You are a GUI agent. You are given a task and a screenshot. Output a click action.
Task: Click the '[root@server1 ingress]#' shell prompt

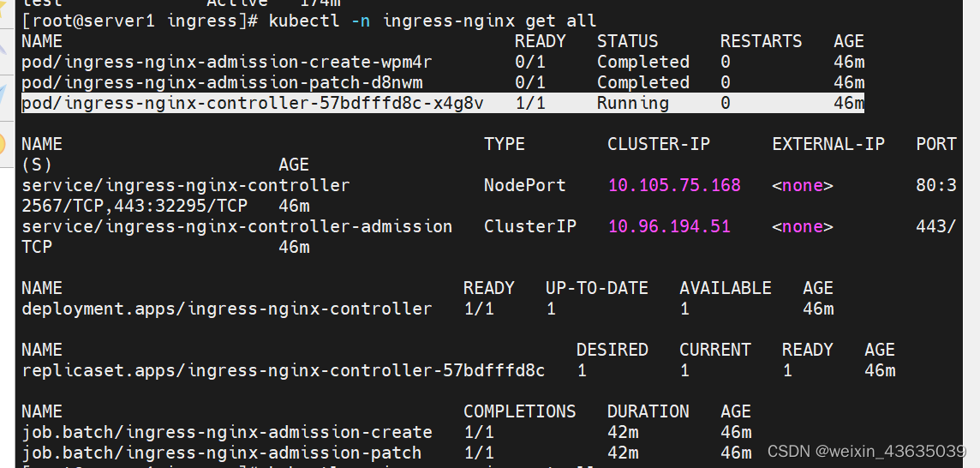tap(140, 21)
